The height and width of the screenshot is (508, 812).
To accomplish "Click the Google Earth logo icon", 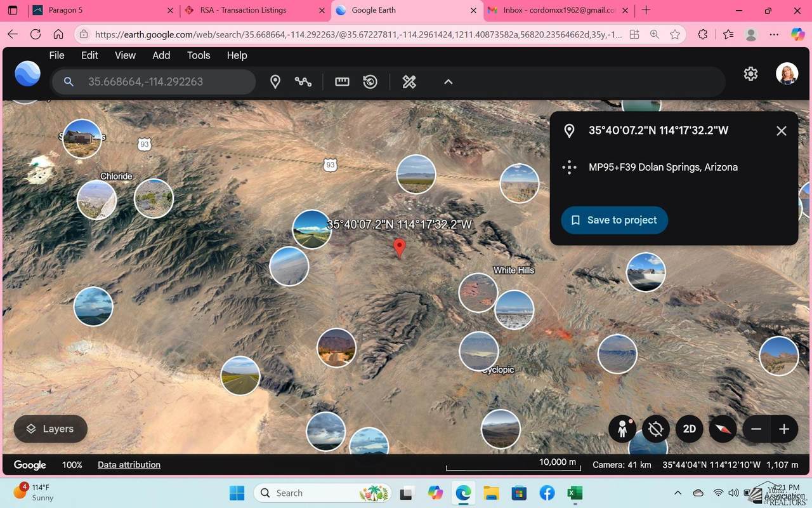I will pos(28,74).
